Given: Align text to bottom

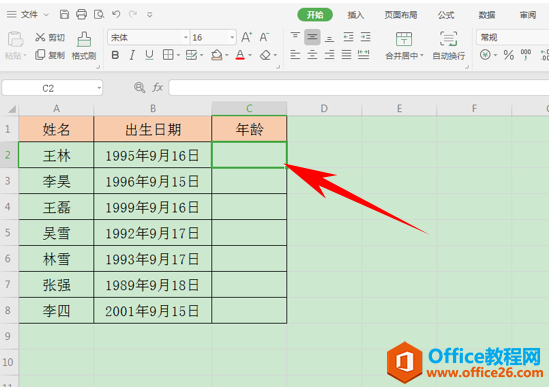Looking at the screenshot, I should click(329, 38).
